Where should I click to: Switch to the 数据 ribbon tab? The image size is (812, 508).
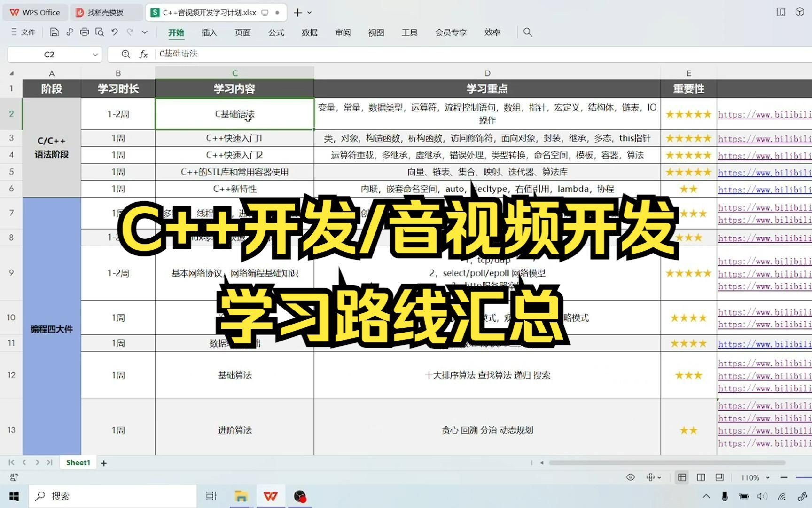click(x=310, y=32)
